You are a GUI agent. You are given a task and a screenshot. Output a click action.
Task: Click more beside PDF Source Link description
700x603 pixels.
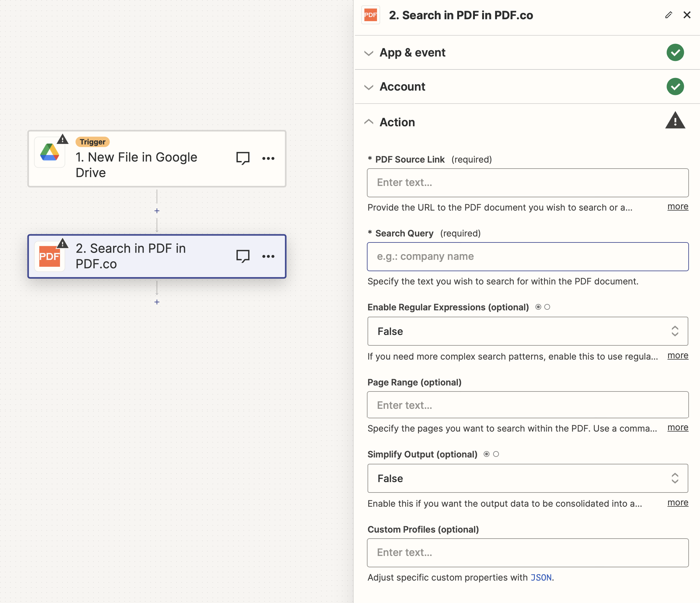(677, 206)
